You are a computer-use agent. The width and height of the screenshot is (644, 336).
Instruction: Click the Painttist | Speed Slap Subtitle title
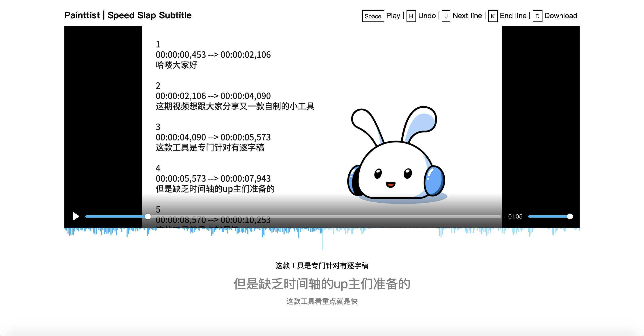point(128,15)
